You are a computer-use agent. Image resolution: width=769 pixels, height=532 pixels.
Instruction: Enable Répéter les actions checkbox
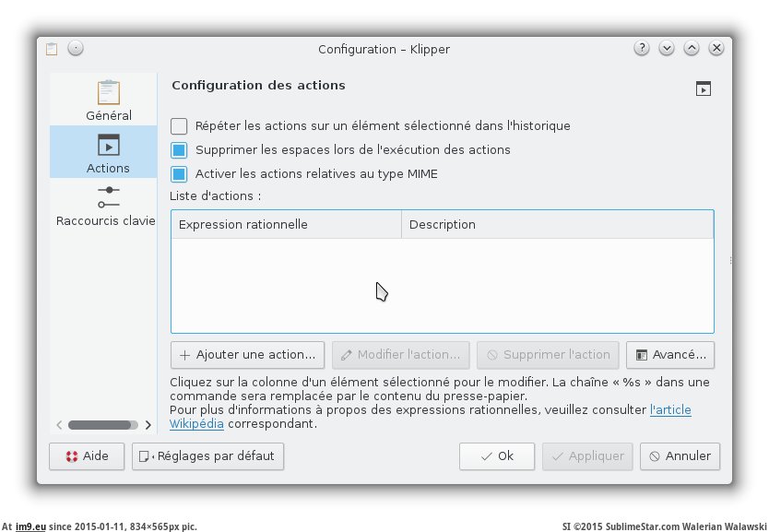click(x=179, y=126)
